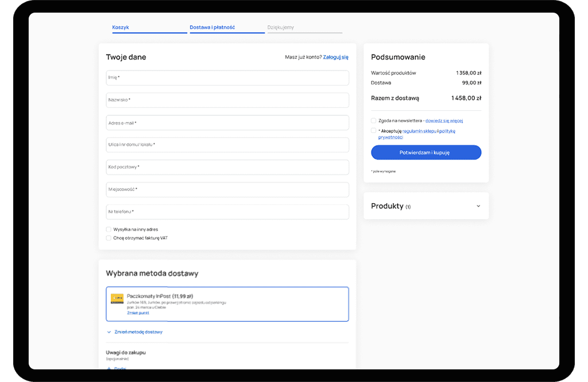
Task: Select the Dostawa i płatność step
Action: 227,28
